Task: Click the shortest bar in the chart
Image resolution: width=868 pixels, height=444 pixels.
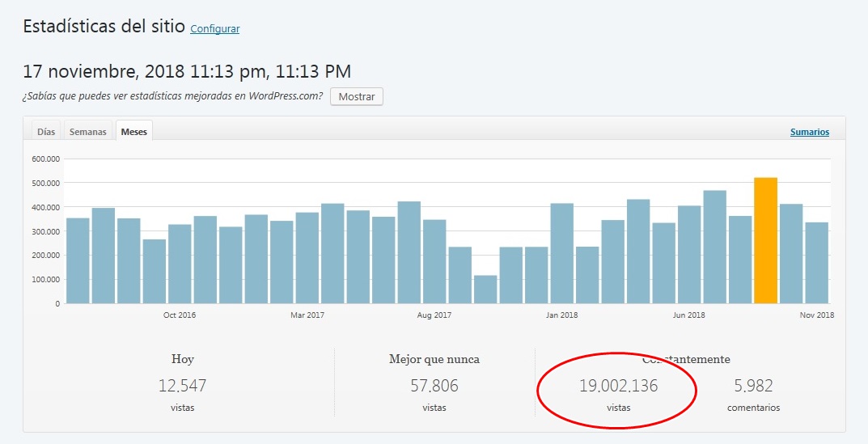Action: coord(485,289)
